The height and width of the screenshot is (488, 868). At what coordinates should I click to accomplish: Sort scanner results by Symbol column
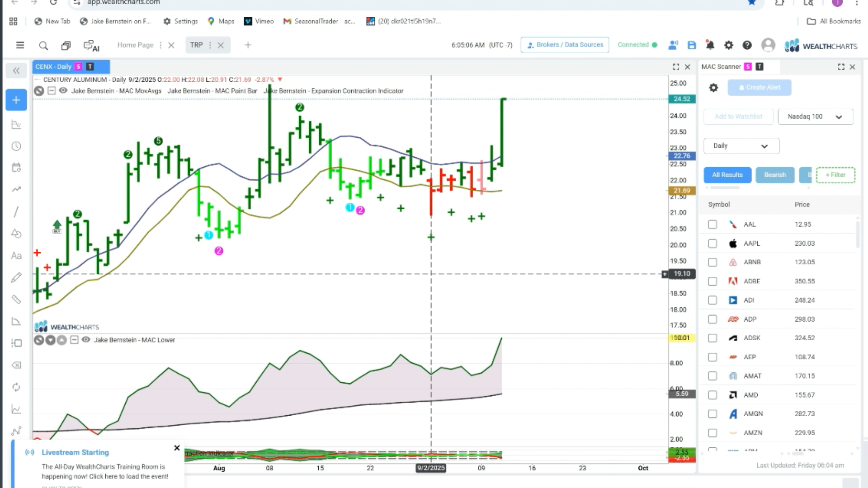click(719, 205)
